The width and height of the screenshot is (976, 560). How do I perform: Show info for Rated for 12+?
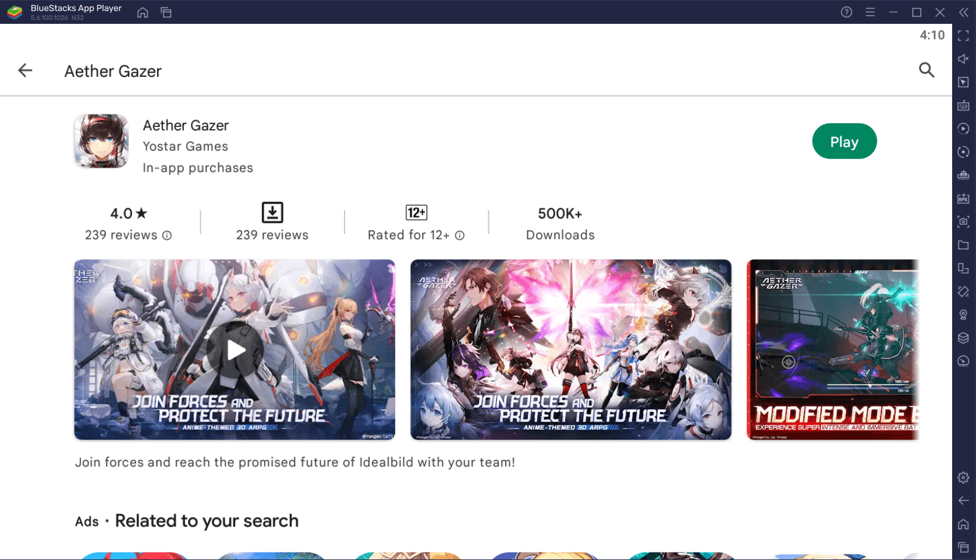460,236
